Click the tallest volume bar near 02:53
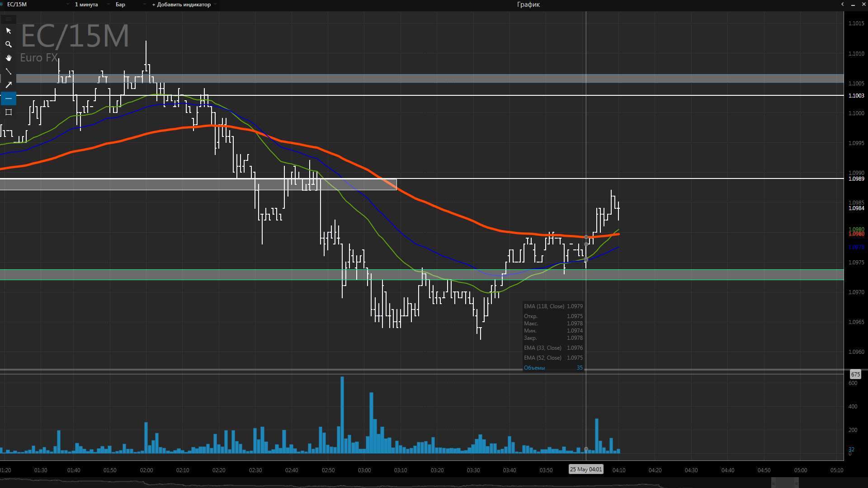Image resolution: width=868 pixels, height=488 pixels. point(342,415)
